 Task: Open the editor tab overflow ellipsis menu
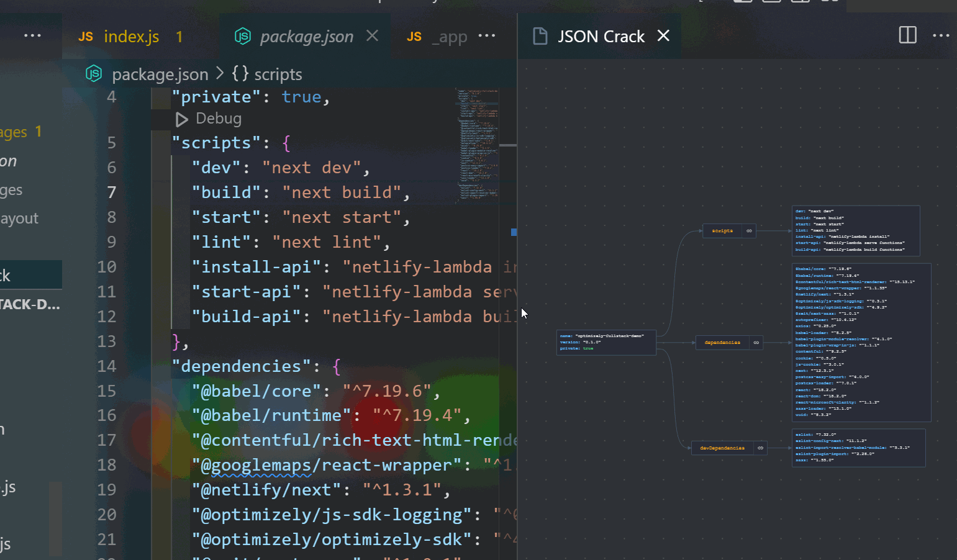tap(487, 36)
